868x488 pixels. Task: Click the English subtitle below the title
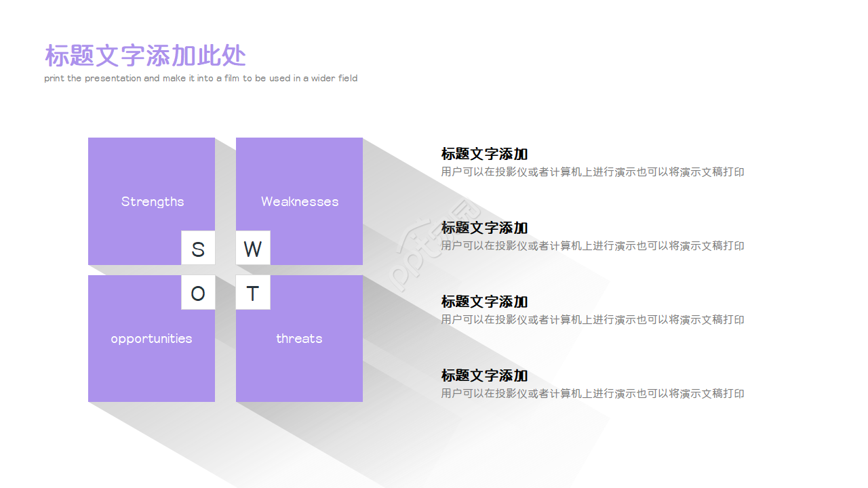click(x=201, y=79)
